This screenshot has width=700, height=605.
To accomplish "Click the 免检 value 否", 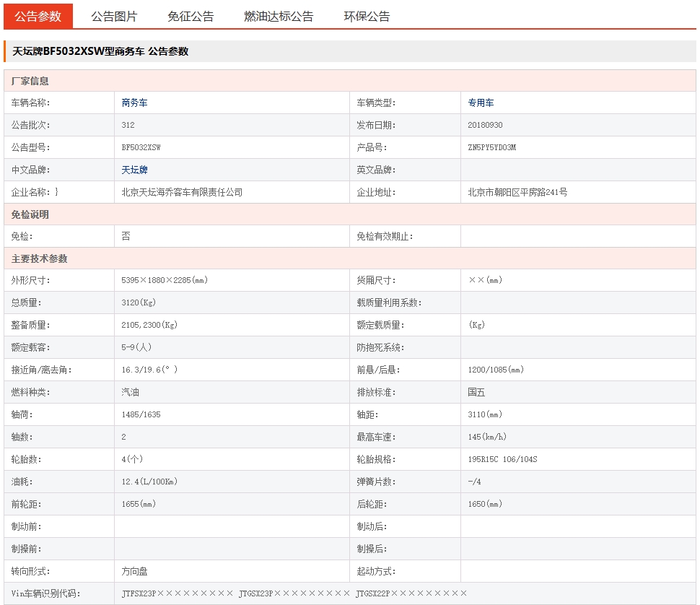I will point(126,236).
